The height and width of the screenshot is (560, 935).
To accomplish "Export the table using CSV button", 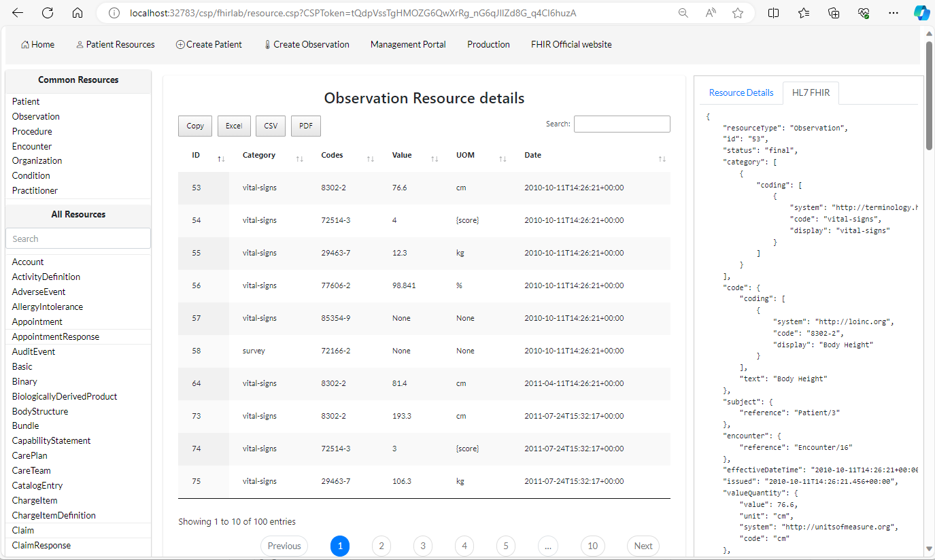I will [x=271, y=126].
